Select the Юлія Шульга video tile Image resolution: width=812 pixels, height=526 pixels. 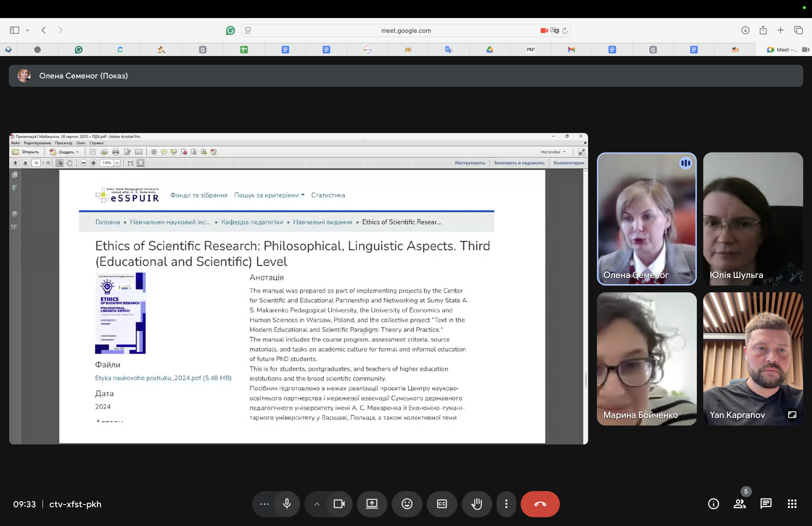click(753, 219)
